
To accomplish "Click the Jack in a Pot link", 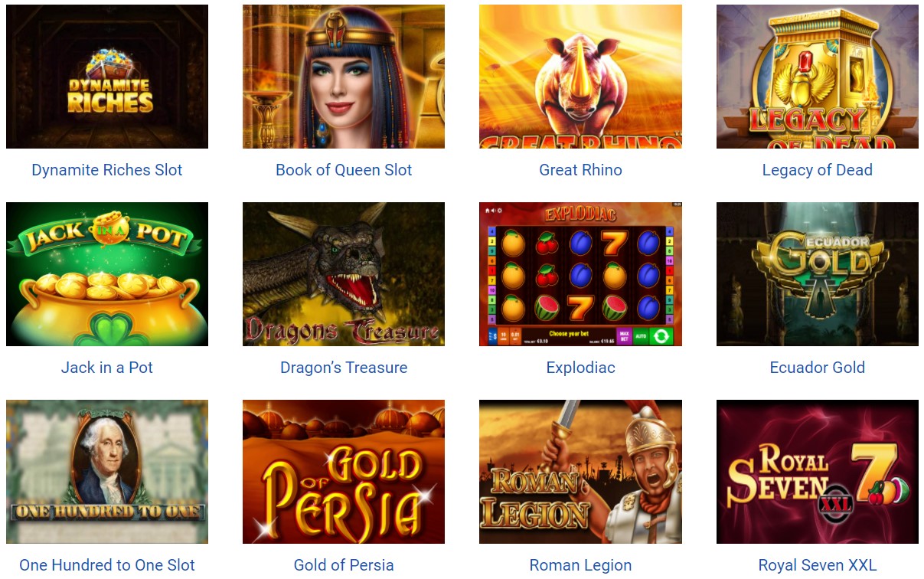I will coord(107,368).
